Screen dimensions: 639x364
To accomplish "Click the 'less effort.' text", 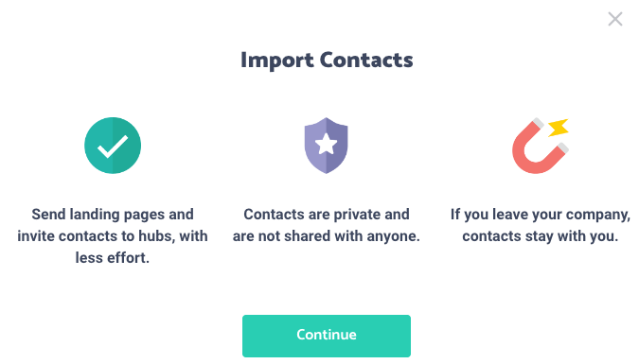I will pyautogui.click(x=113, y=258).
